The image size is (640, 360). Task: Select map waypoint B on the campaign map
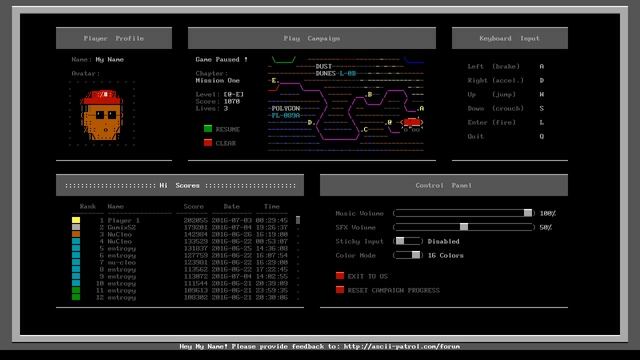(370, 94)
